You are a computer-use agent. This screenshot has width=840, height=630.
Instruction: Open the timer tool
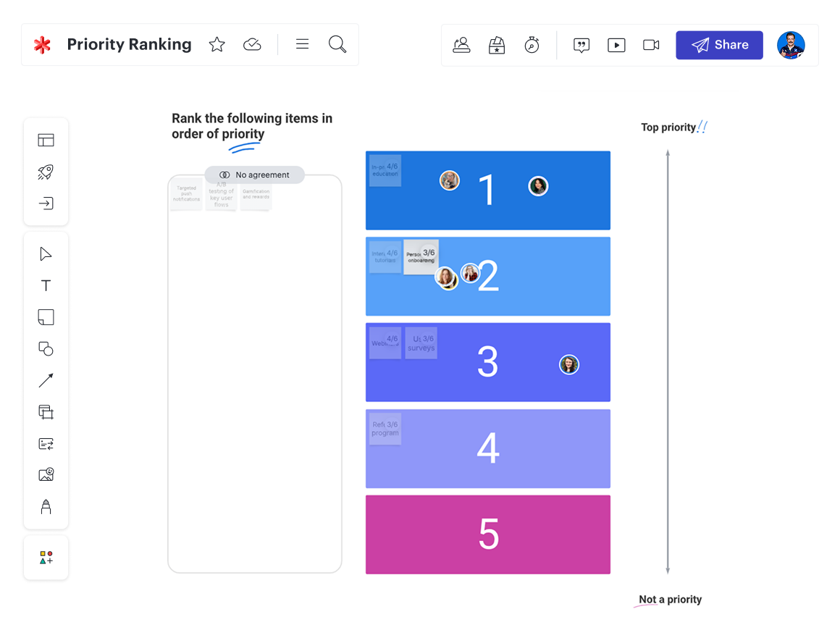click(532, 45)
